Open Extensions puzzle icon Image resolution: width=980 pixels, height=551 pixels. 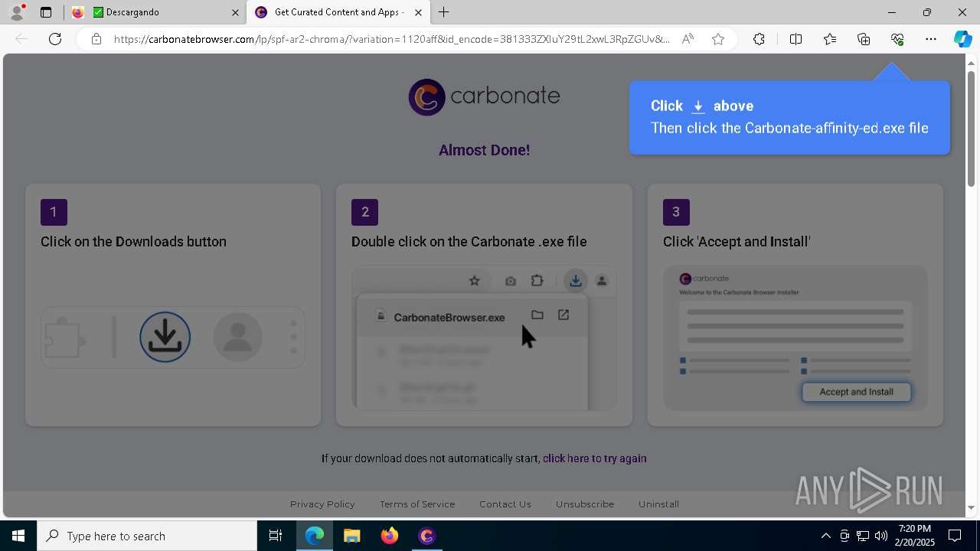pyautogui.click(x=759, y=39)
